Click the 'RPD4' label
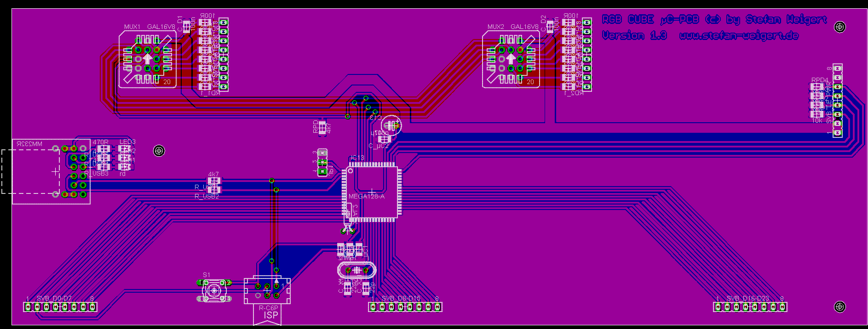This screenshot has height=329, width=868. (x=820, y=80)
